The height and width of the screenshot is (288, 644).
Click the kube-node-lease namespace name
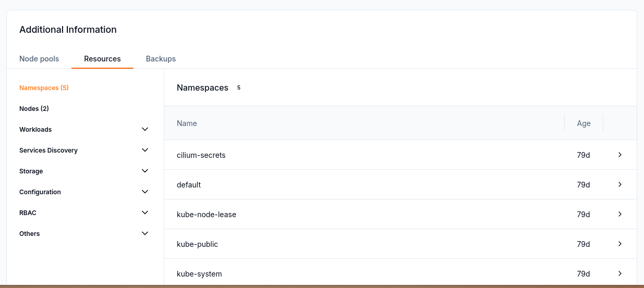click(x=206, y=215)
